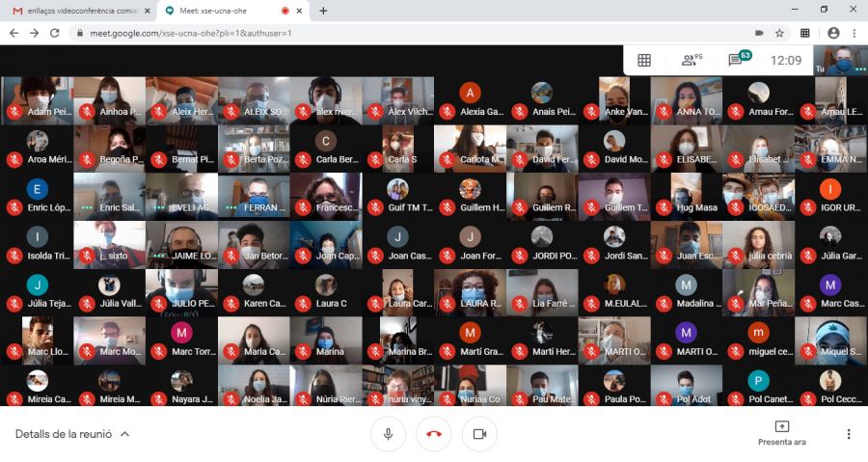Change layout using the grid view icon

[x=644, y=60]
